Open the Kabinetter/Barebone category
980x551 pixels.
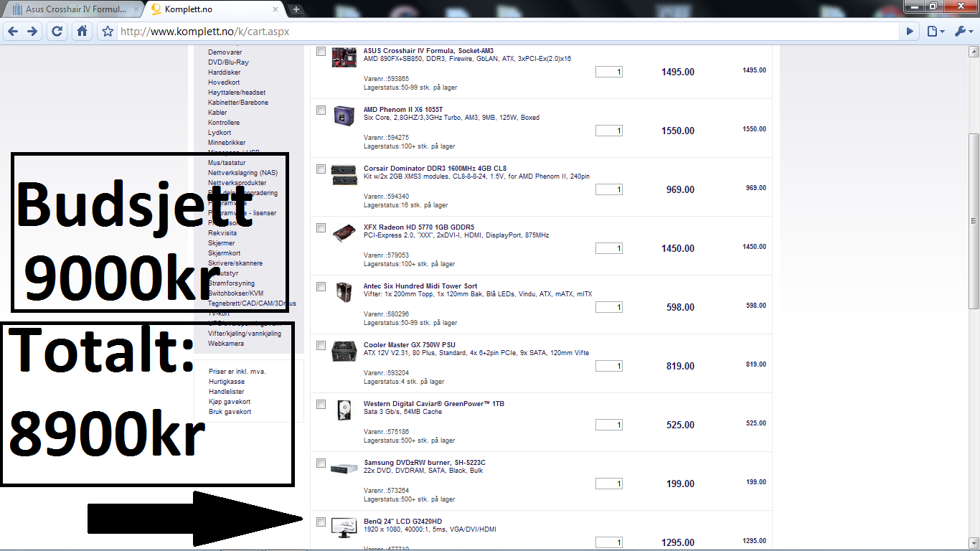[238, 103]
